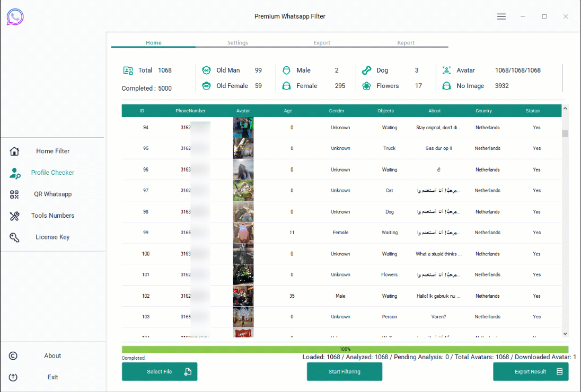This screenshot has width=581, height=392.
Task: Click the Tools Numbers wrench icon
Action: (14, 216)
